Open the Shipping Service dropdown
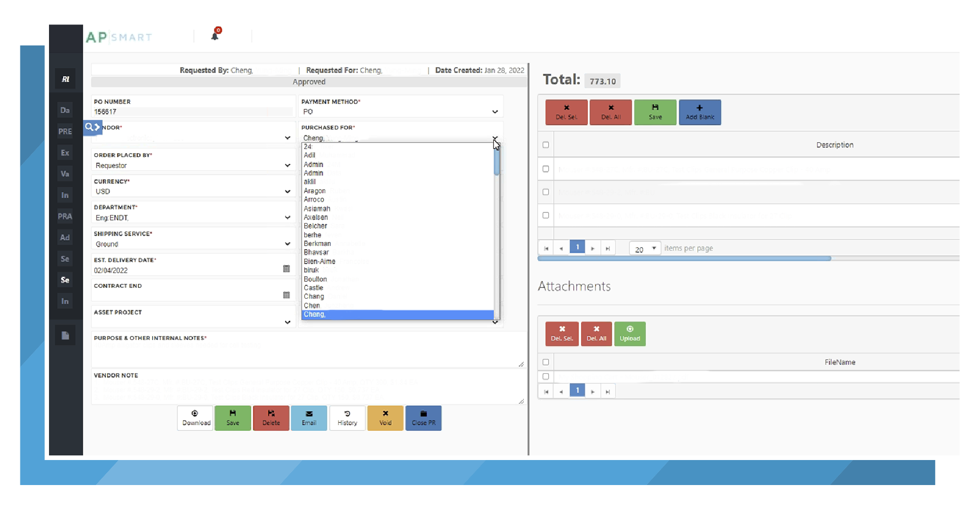The image size is (980, 507). point(287,244)
